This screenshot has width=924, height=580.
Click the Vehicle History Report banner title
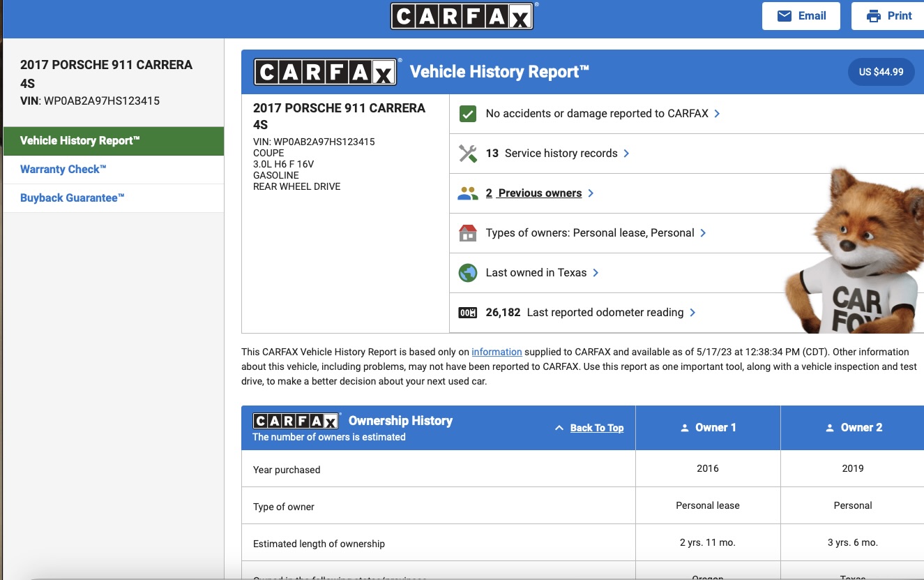[499, 72]
